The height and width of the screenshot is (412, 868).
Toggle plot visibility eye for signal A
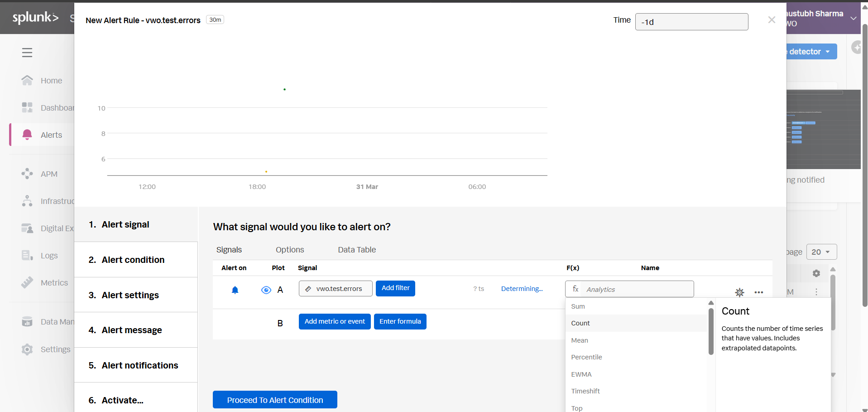tap(266, 290)
